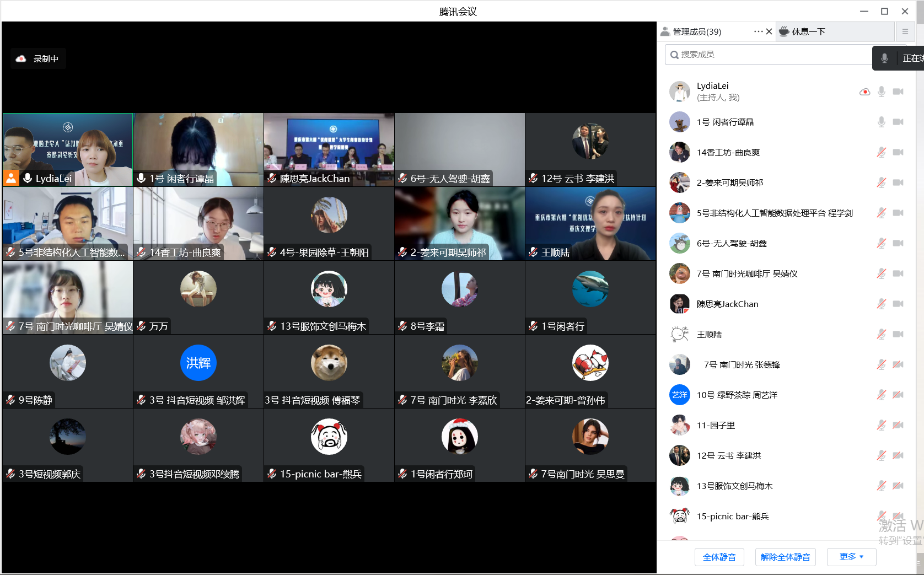
Task: Click the 录制中 recording status indicator
Action: [38, 58]
